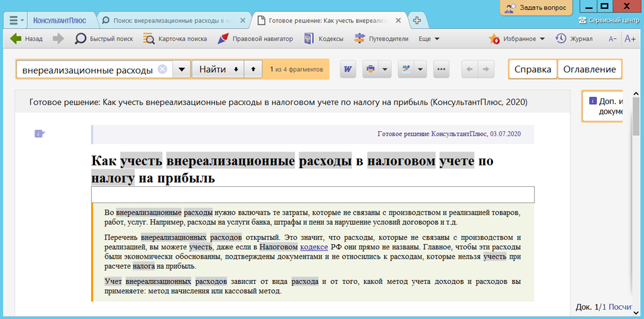The image size is (644, 319).
Task: Click the Справка button
Action: click(x=533, y=69)
